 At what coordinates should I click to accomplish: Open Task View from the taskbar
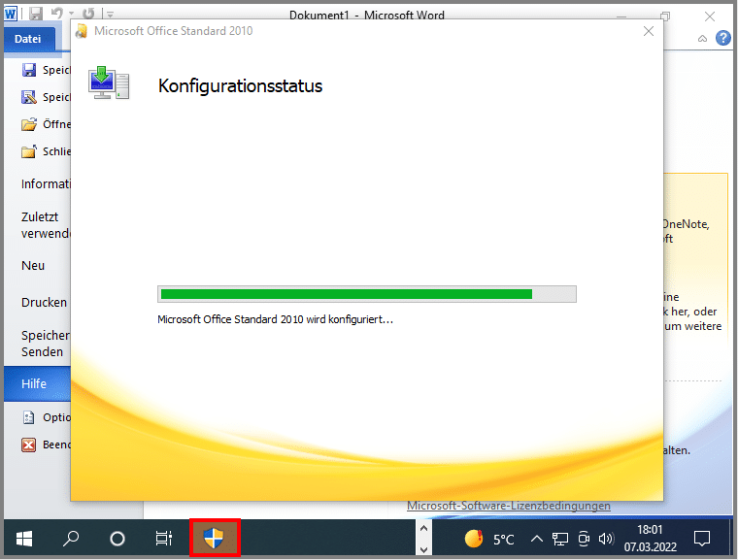pos(164,539)
